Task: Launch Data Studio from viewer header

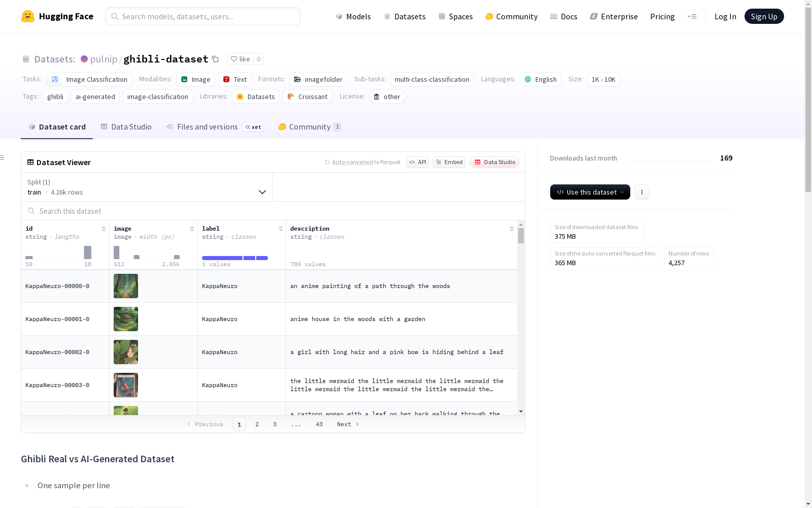Action: coord(495,162)
